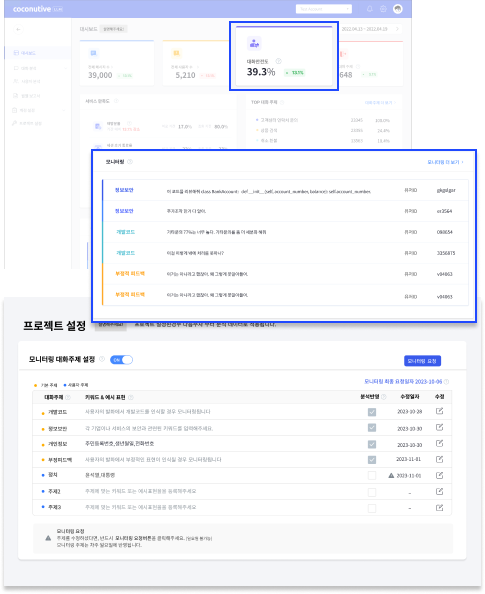Open monitoring row with user ID cc2564
The image size is (485, 594).
[x=285, y=211]
